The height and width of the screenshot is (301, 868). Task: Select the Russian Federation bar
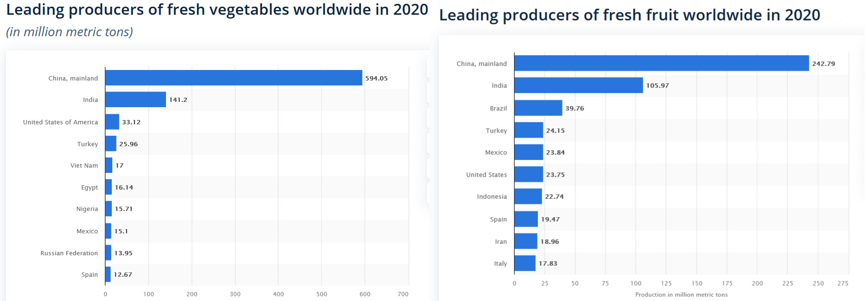(x=108, y=253)
